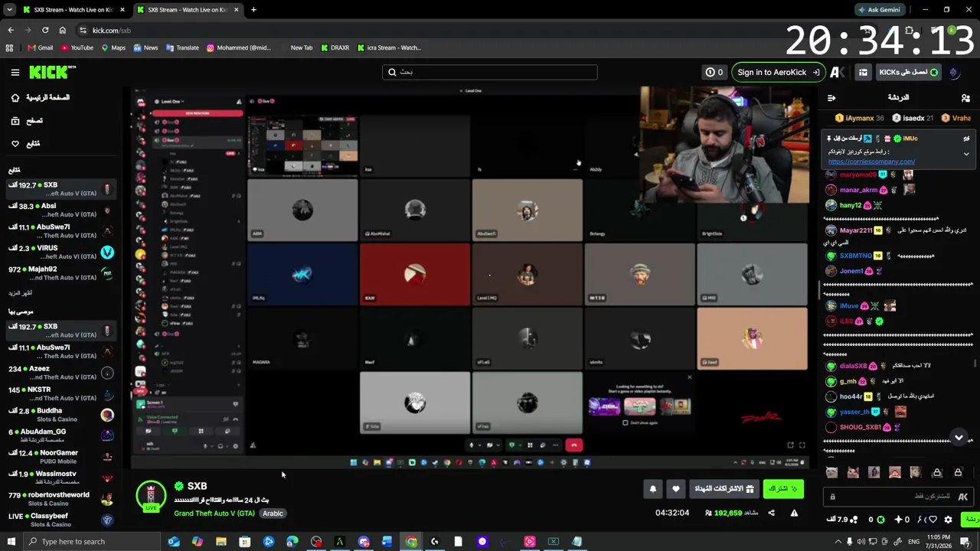Hide the pinned message eye icon
Viewport: 980px width, 551px height.
click(966, 139)
